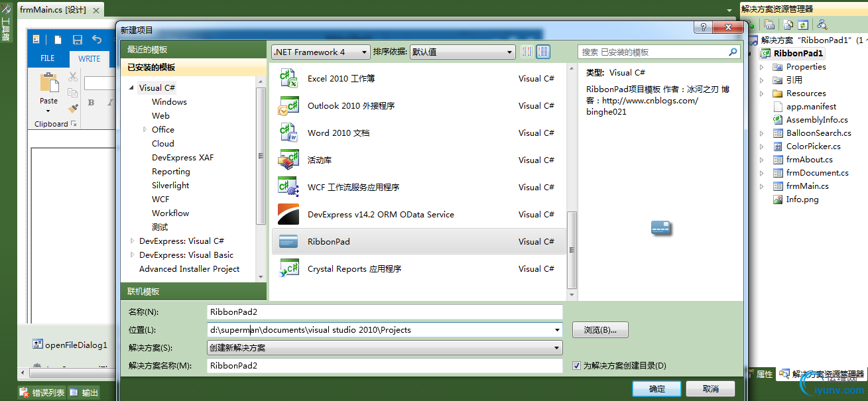Open the 排序依据 默认值 dropdown
The image size is (868, 401).
[x=462, y=52]
